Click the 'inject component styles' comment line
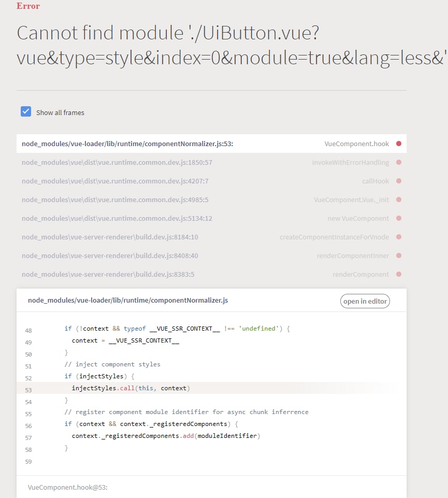The height and width of the screenshot is (498, 448). point(112,364)
